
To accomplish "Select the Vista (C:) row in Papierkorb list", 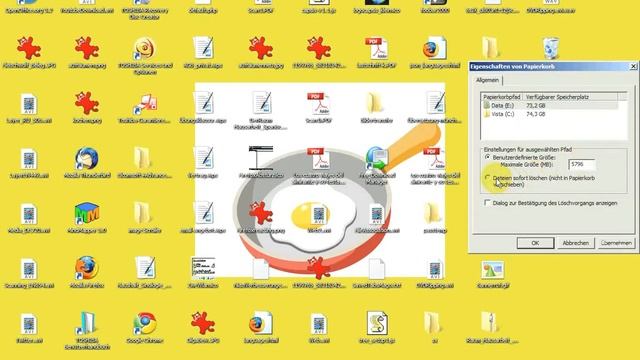I will point(549,114).
